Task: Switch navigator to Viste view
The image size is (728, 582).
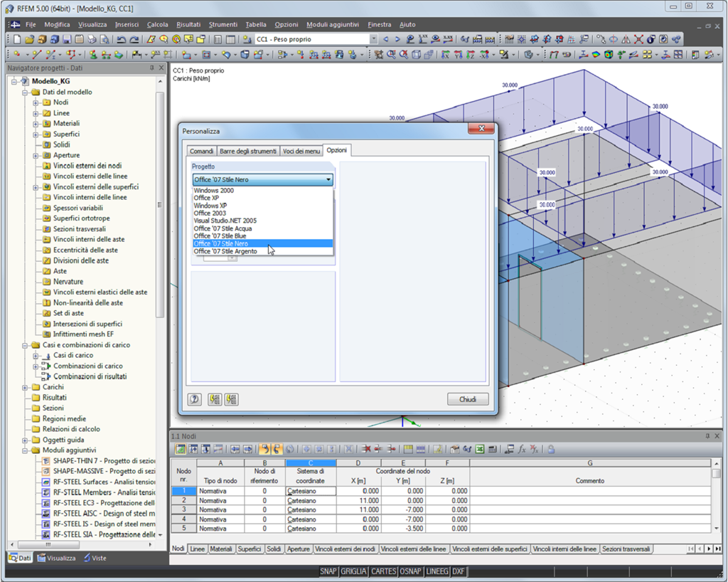Action: pyautogui.click(x=95, y=558)
